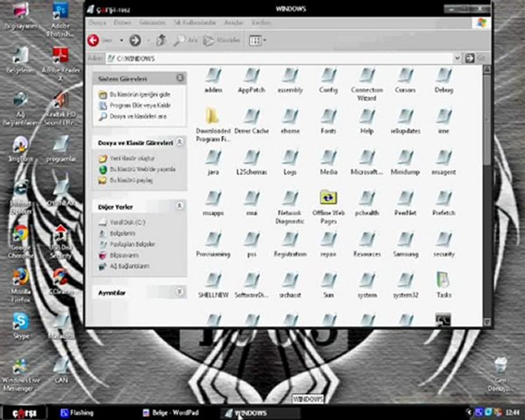
Task: Click the red Back arrow button
Action: click(x=93, y=40)
